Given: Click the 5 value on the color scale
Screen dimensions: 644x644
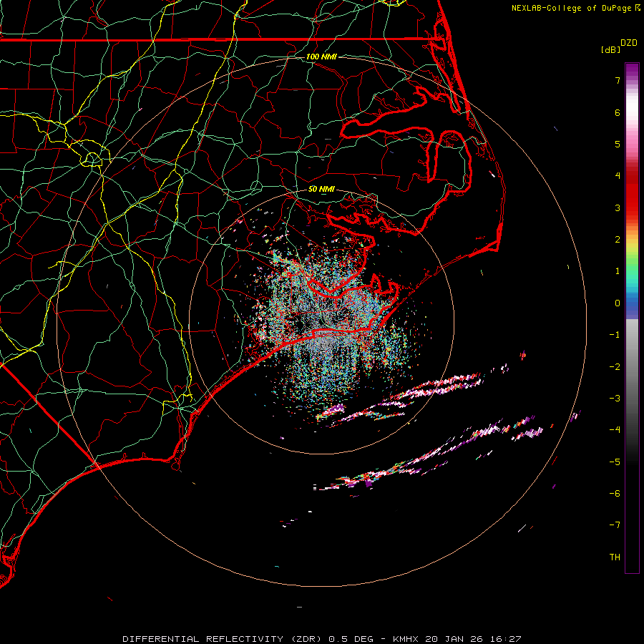Looking at the screenshot, I should click(618, 144).
